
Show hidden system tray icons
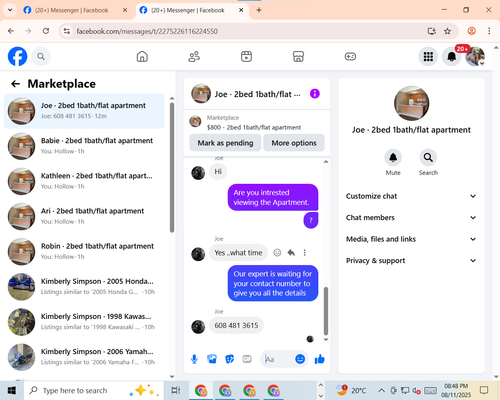click(382, 390)
